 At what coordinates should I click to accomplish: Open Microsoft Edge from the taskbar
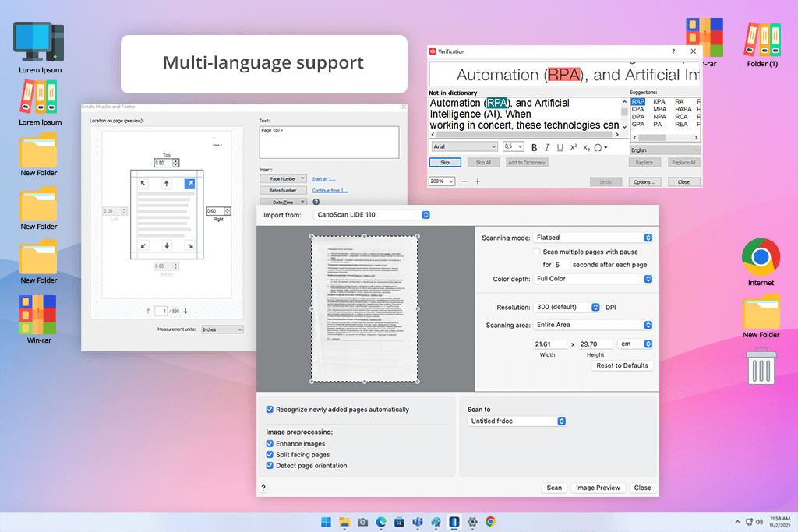[x=380, y=522]
